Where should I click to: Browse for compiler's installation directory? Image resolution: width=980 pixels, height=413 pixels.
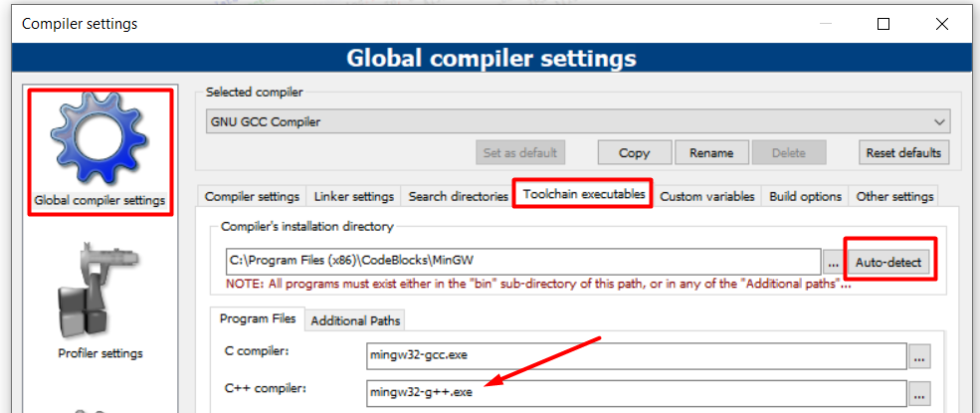[x=835, y=263]
